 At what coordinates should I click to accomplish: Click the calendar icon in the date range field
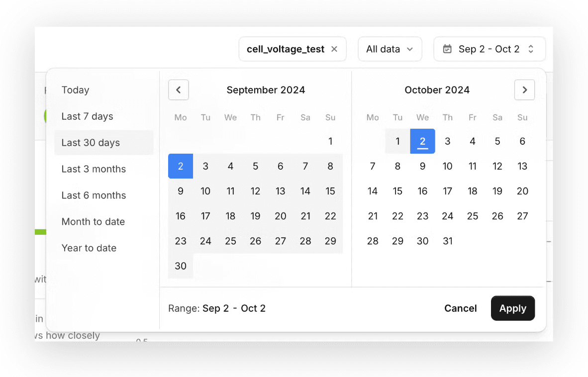[447, 49]
